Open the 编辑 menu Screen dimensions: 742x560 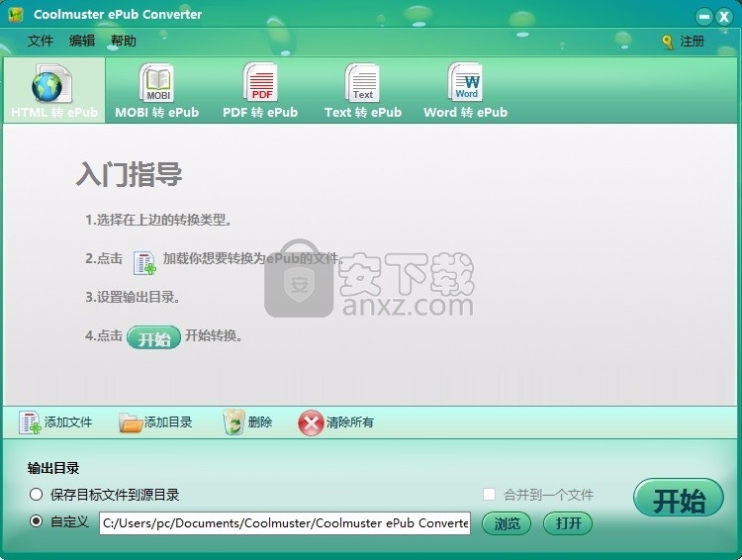(x=82, y=41)
